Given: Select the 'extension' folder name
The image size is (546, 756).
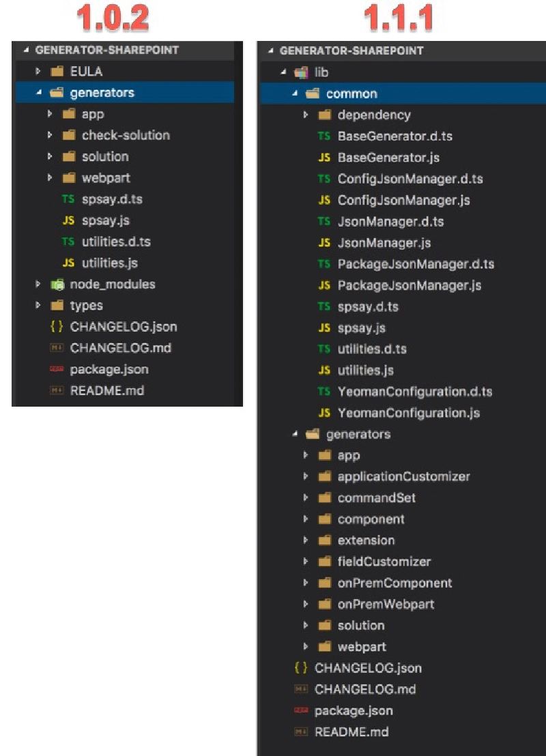Looking at the screenshot, I should [366, 540].
